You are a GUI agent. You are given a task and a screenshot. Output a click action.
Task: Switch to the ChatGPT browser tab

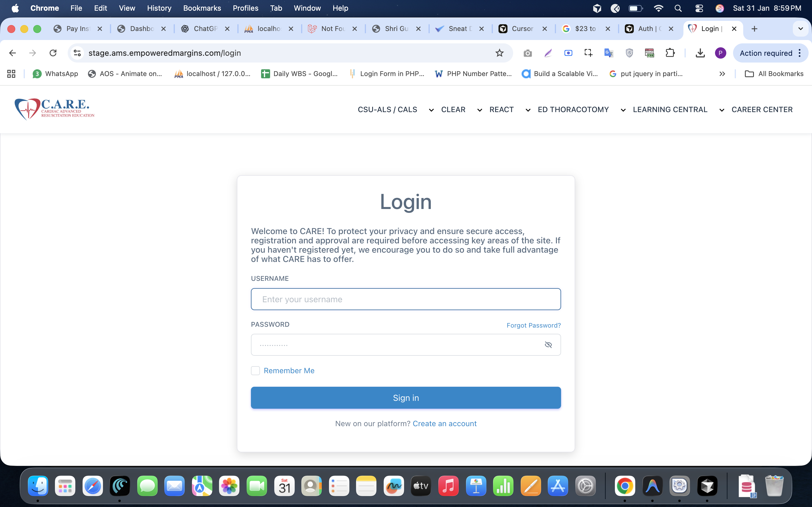click(x=205, y=29)
